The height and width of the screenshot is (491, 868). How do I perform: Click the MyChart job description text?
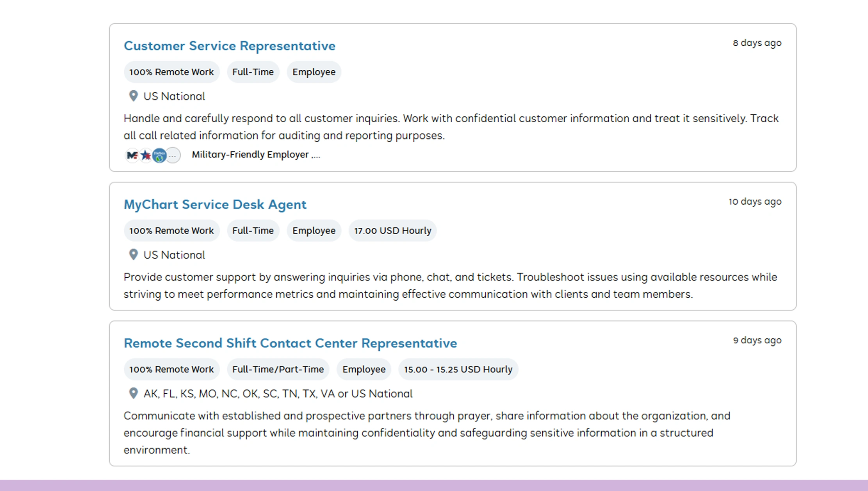(408, 286)
